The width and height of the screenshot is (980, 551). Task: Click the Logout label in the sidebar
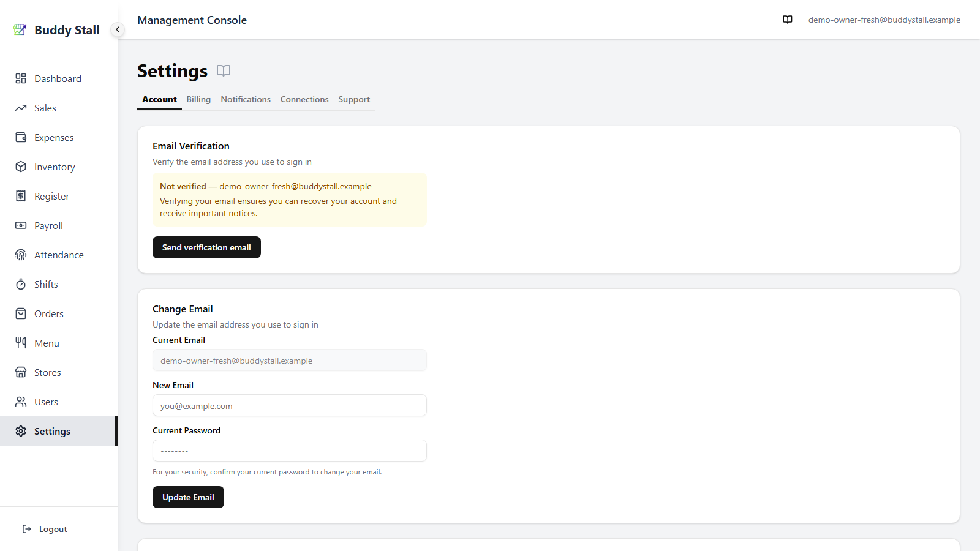(x=53, y=529)
